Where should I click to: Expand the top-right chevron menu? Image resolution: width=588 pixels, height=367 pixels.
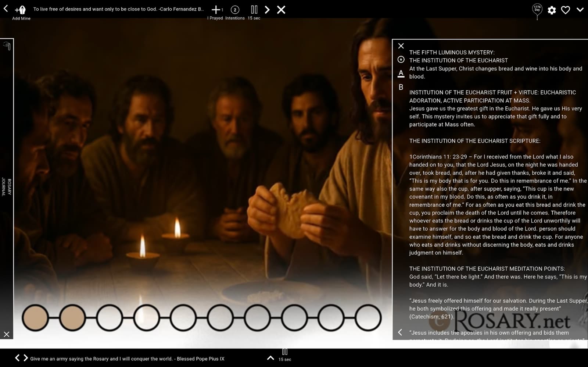(580, 10)
